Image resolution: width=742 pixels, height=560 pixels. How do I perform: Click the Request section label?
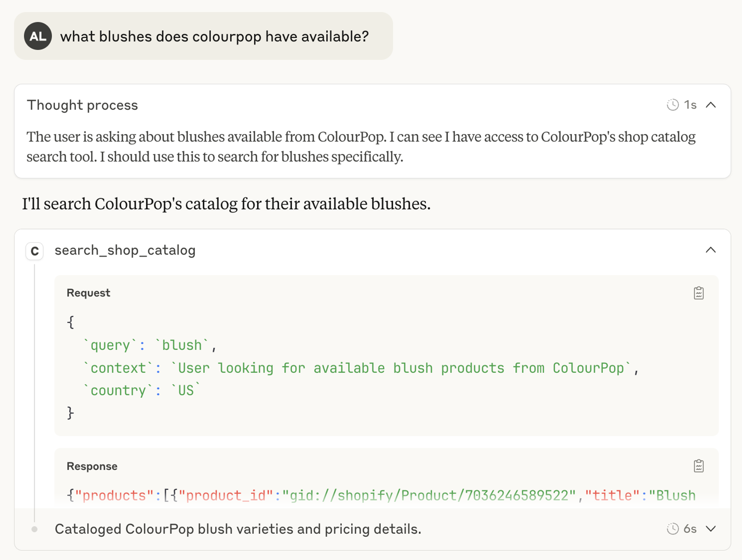88,293
